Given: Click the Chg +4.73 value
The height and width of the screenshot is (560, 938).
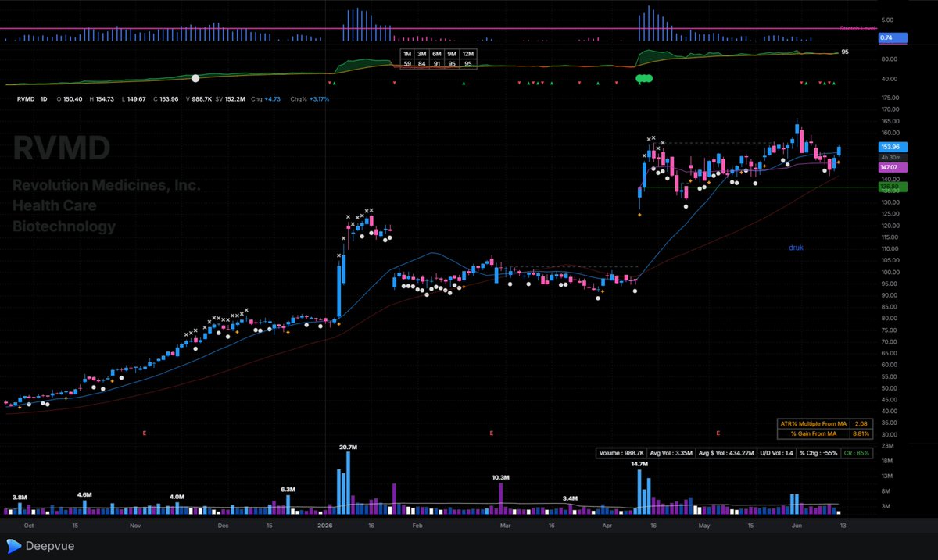Looking at the screenshot, I should click(x=266, y=99).
